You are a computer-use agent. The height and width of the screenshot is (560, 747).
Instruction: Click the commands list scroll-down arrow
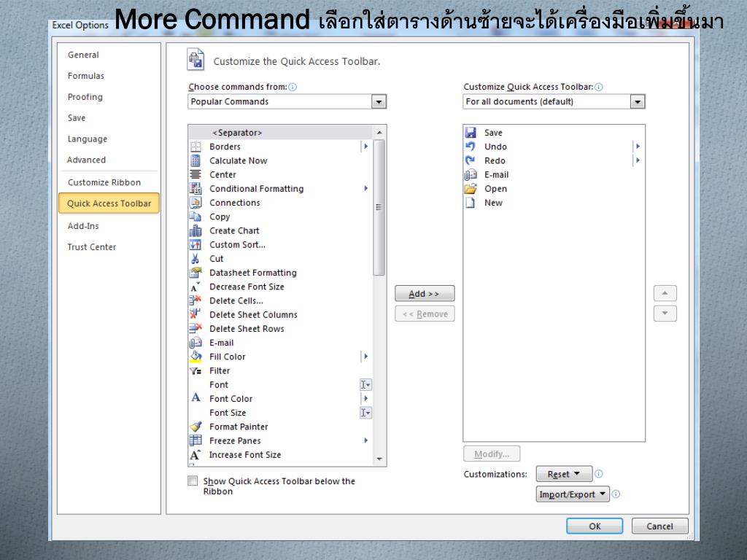coord(379,459)
